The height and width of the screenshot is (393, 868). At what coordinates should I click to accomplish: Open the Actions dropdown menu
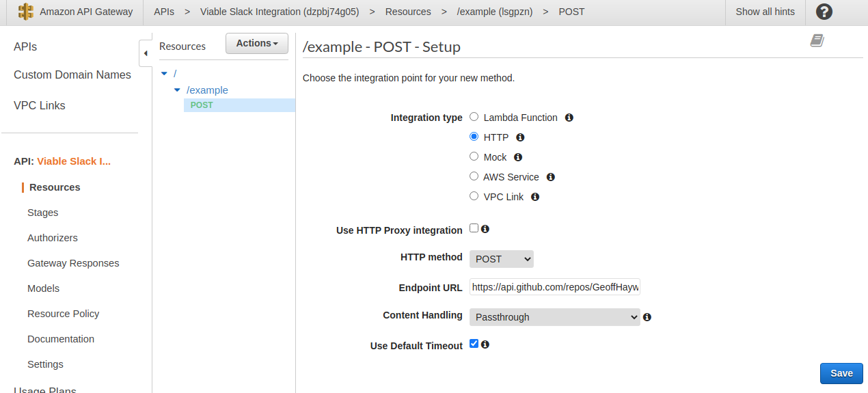point(257,43)
